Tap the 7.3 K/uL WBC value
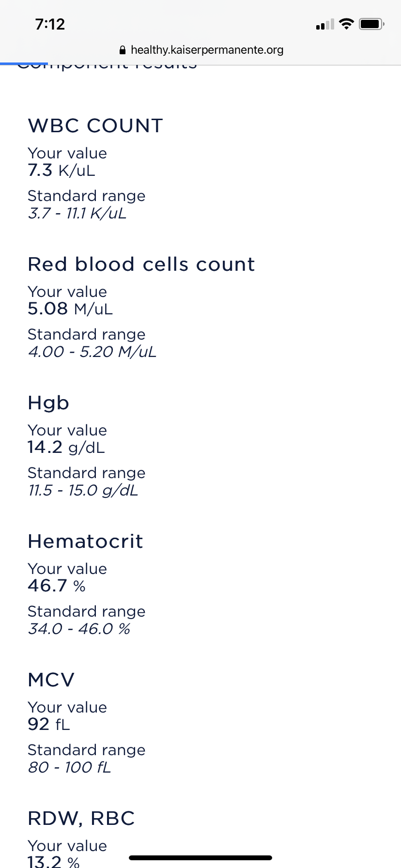 tap(62, 170)
